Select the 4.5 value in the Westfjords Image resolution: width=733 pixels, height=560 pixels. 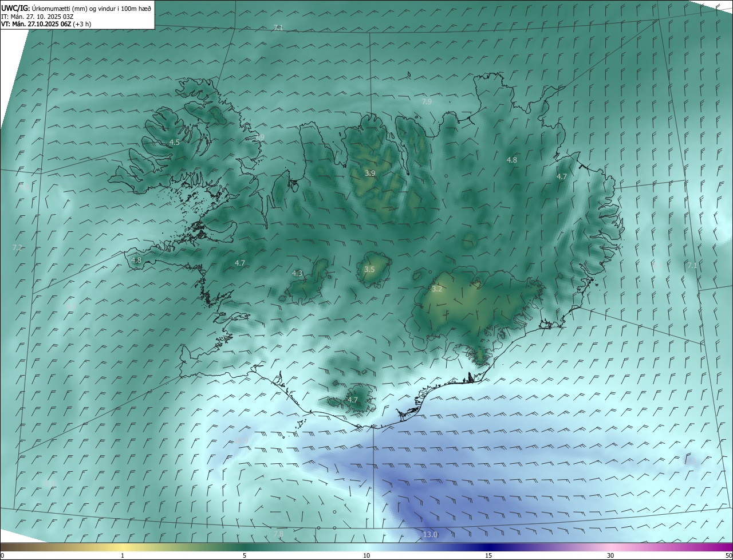(x=175, y=142)
